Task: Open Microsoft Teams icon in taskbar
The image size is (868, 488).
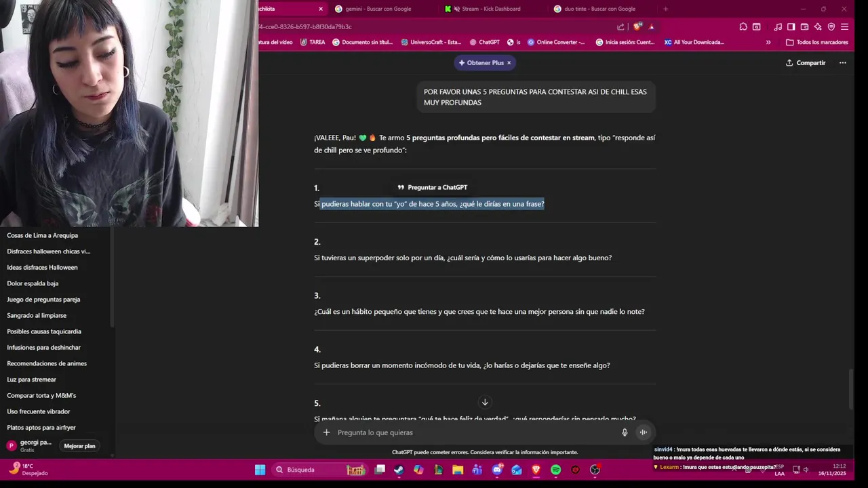Action: point(477,470)
